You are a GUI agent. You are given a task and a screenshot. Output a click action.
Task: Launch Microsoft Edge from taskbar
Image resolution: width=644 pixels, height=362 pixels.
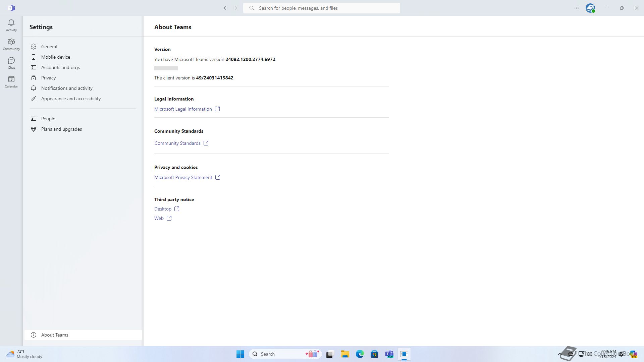pos(360,354)
